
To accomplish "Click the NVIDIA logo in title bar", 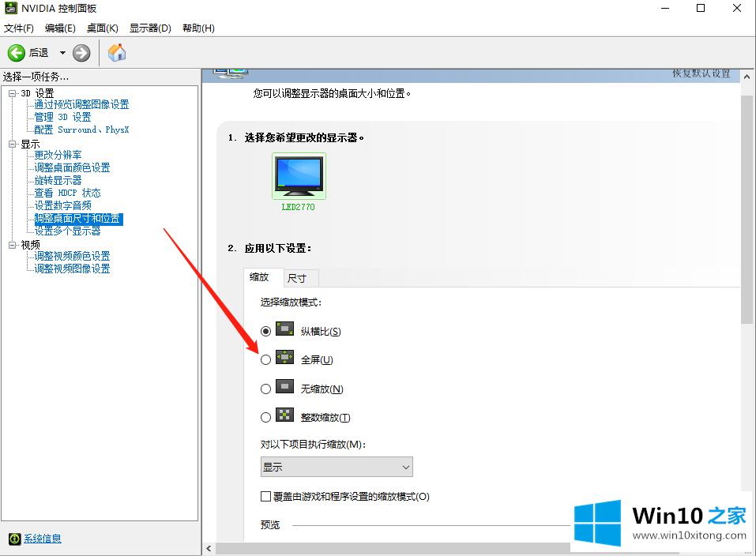I will coord(11,9).
